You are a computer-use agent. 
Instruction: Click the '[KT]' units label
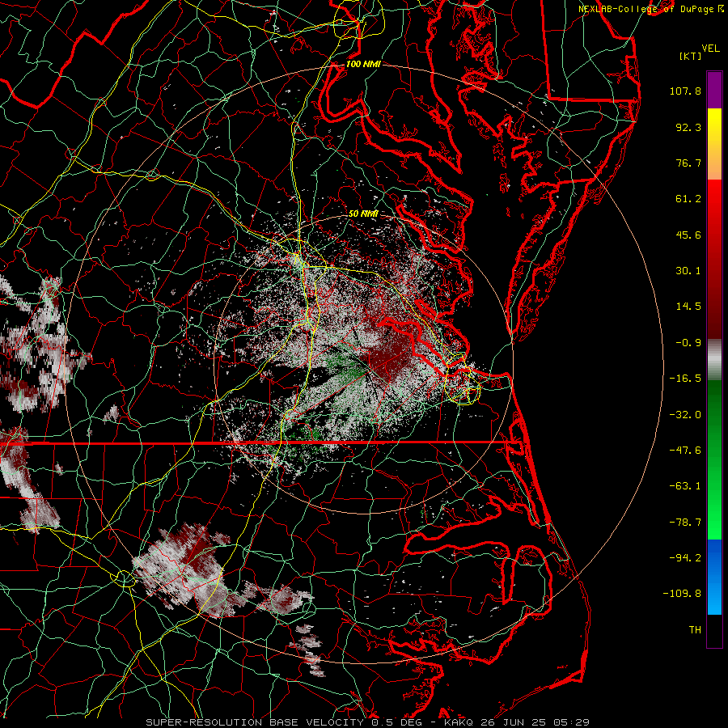coord(691,56)
